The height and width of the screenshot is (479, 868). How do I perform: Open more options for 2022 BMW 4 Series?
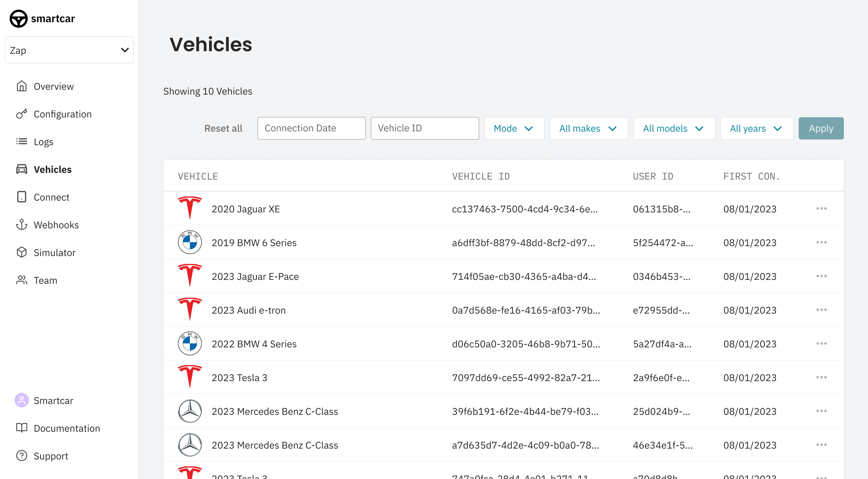(x=822, y=344)
